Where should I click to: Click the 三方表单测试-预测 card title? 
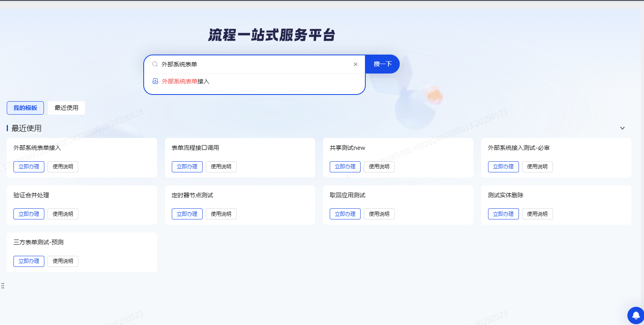pos(38,242)
